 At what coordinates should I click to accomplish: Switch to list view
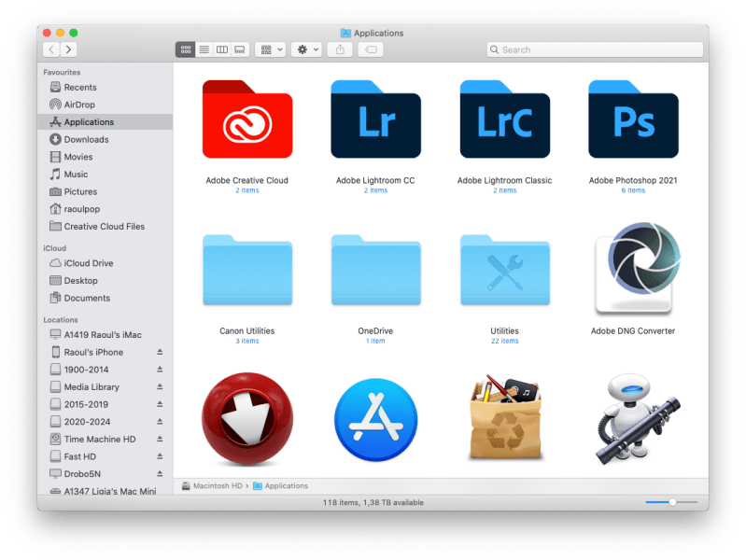pyautogui.click(x=204, y=49)
